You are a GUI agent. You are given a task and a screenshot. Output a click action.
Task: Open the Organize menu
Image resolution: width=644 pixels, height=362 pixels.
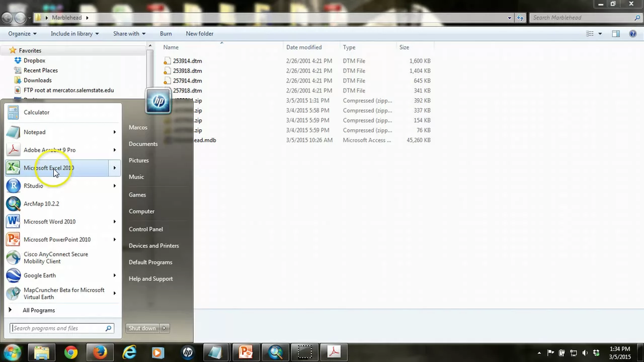(x=22, y=34)
